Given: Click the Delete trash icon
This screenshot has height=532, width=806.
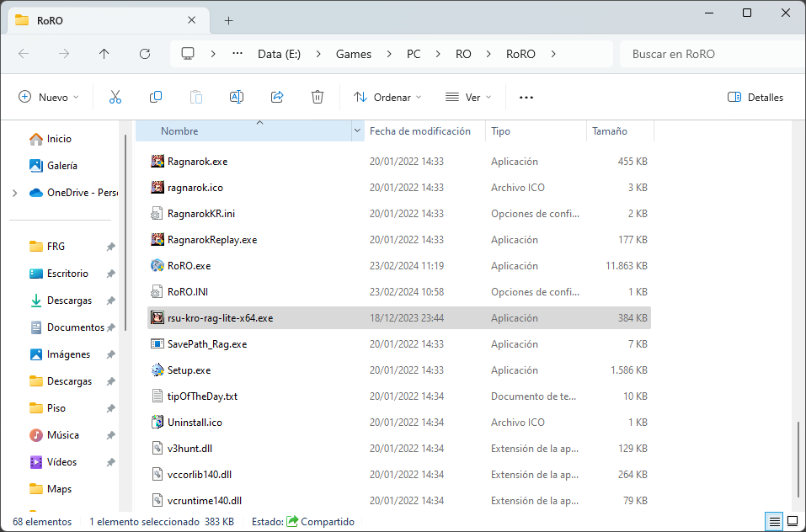Looking at the screenshot, I should (x=318, y=97).
